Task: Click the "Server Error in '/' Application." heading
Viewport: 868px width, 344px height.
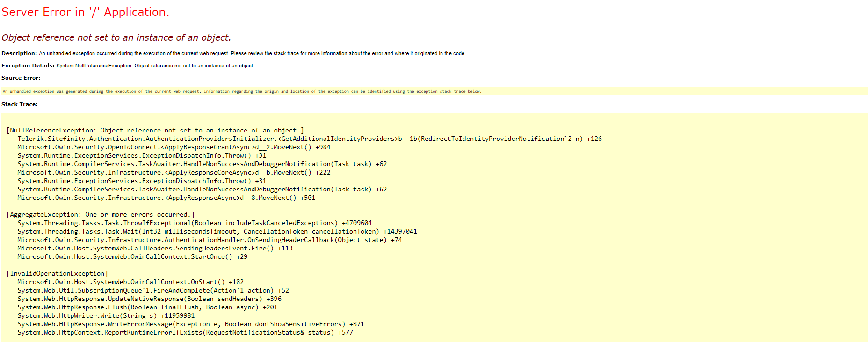Action: tap(85, 12)
